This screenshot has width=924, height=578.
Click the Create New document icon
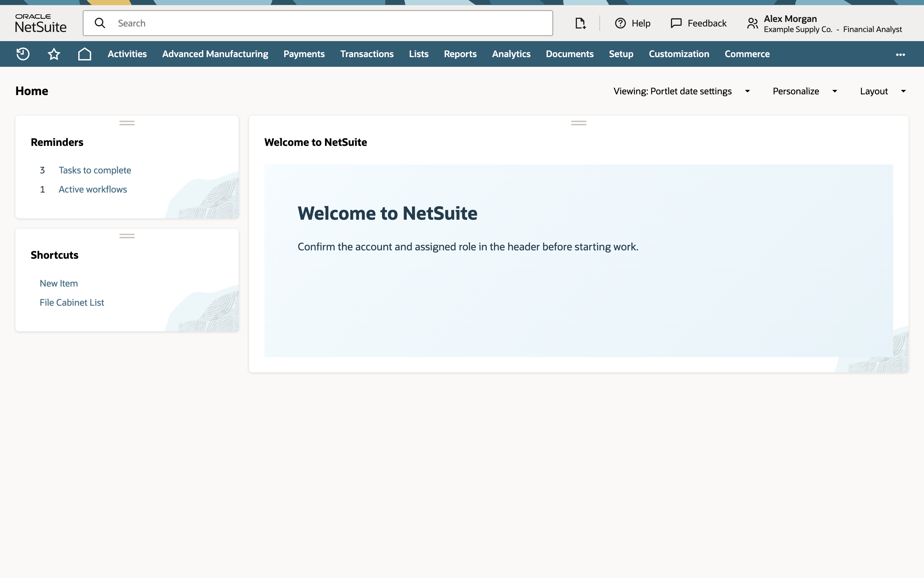580,23
